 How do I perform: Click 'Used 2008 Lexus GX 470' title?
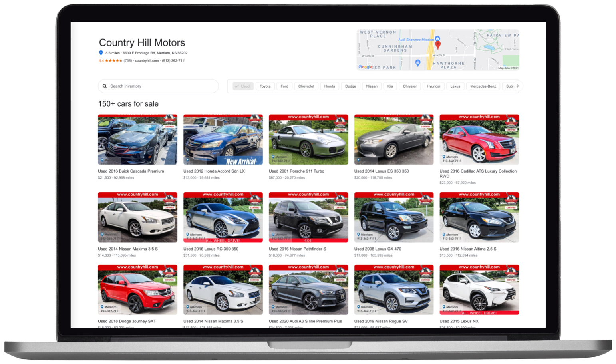tap(378, 249)
